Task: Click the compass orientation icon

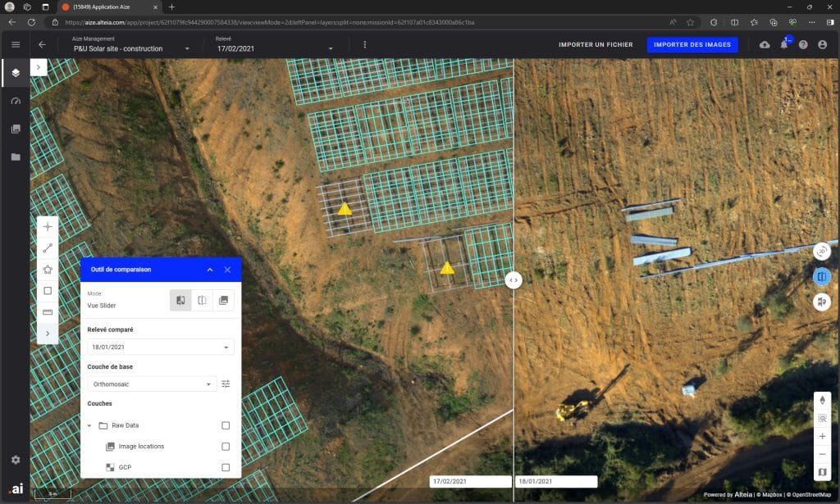Action: pyautogui.click(x=822, y=400)
